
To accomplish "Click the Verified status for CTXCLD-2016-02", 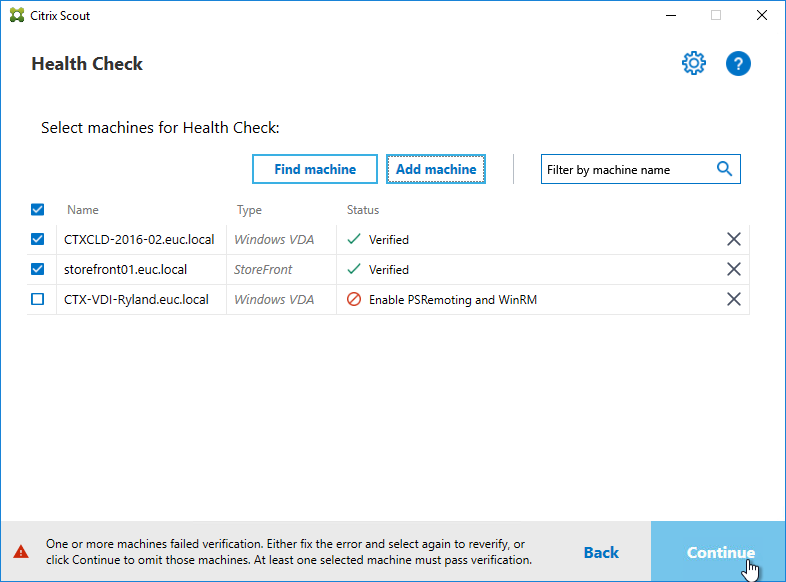I will 388,240.
